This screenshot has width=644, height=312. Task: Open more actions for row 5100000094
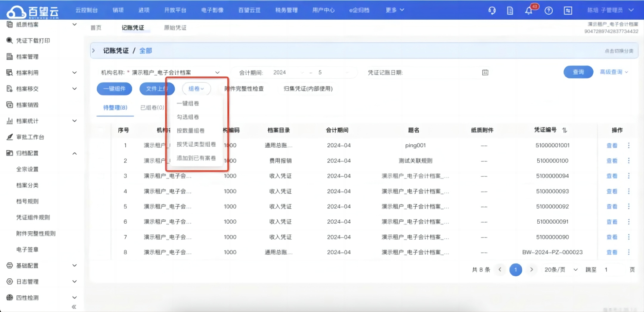(628, 176)
